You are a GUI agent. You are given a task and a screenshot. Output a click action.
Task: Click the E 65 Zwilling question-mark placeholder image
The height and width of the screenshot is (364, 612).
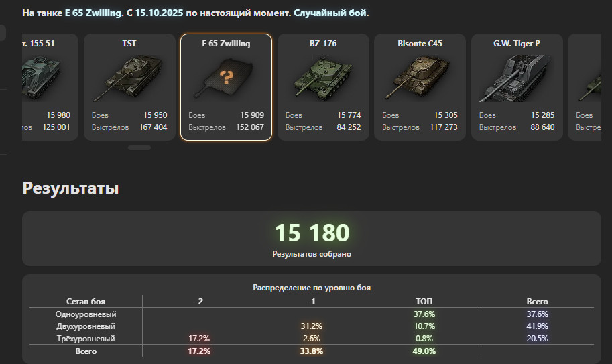pos(226,77)
